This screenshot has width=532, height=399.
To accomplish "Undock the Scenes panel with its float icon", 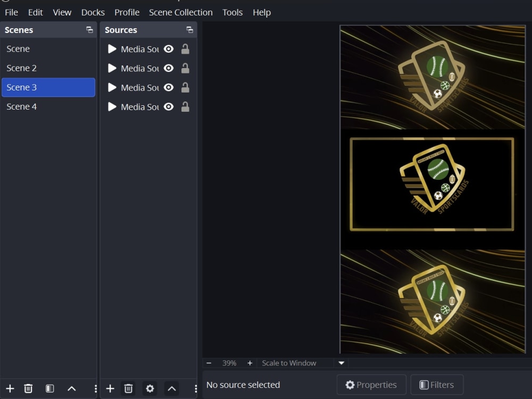I will (x=89, y=30).
